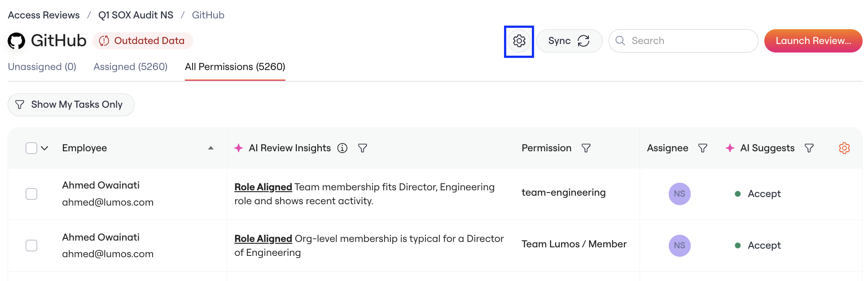Click the NS assignee avatar for team-engineering
Viewport: 868px width, 281px height.
pos(679,194)
